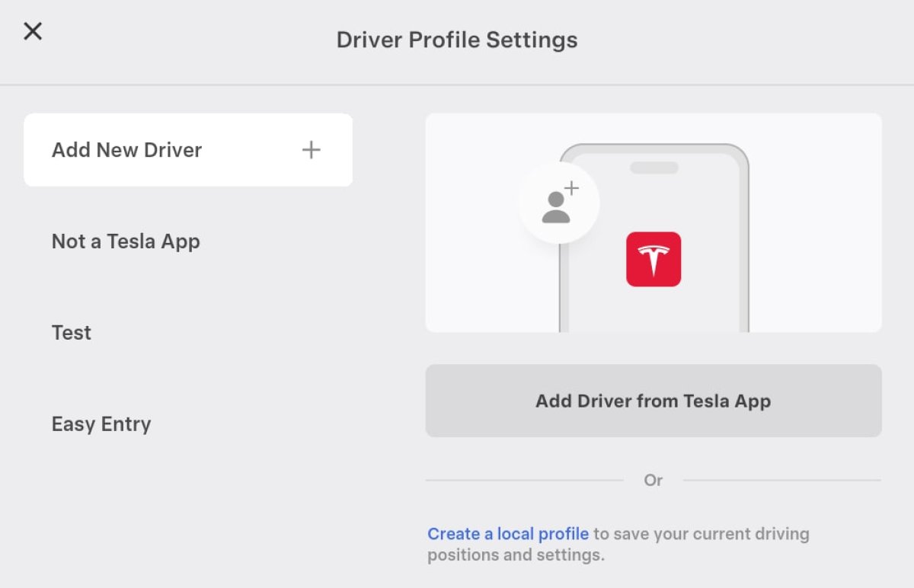914x588 pixels.
Task: Click the Or separator text
Action: point(654,481)
